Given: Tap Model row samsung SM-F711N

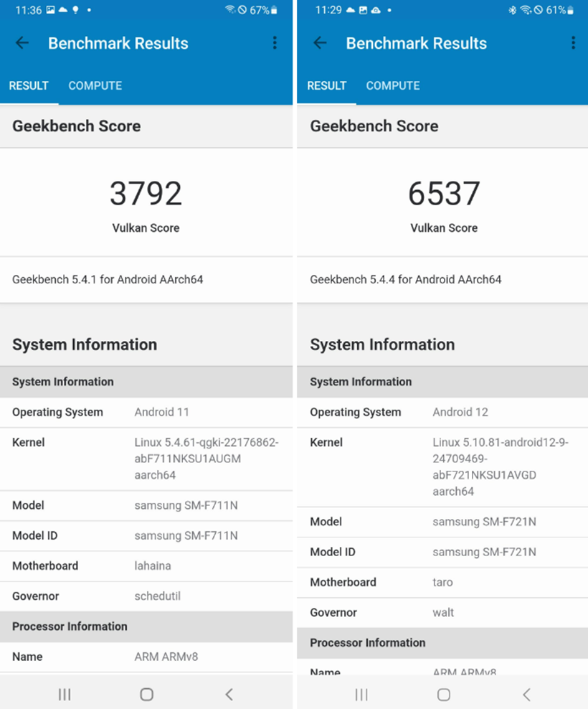Looking at the screenshot, I should (x=146, y=505).
